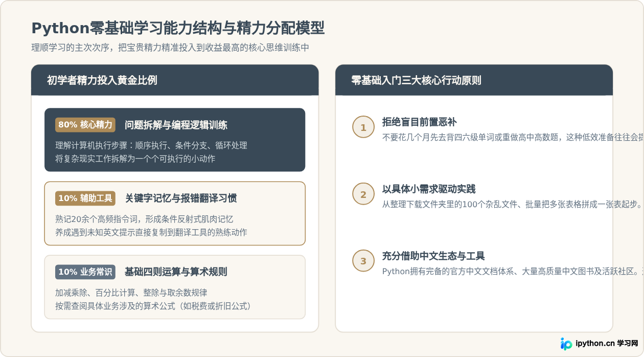Click the 初学者精力投入黄金比例 panel header

pyautogui.click(x=175, y=80)
